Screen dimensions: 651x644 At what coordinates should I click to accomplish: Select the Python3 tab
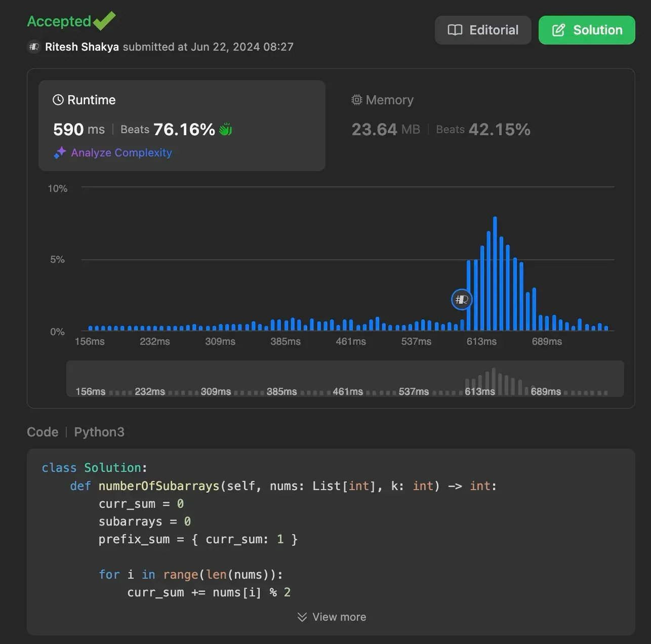click(x=99, y=432)
